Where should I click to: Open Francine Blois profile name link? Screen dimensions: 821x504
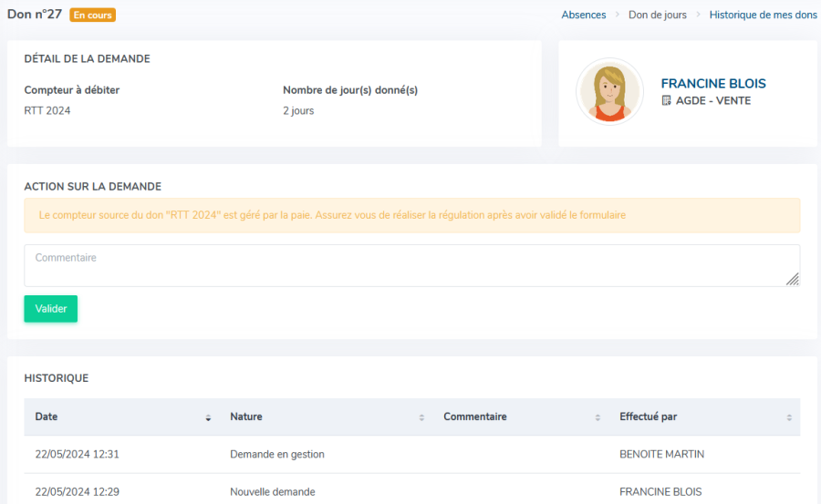[713, 83]
